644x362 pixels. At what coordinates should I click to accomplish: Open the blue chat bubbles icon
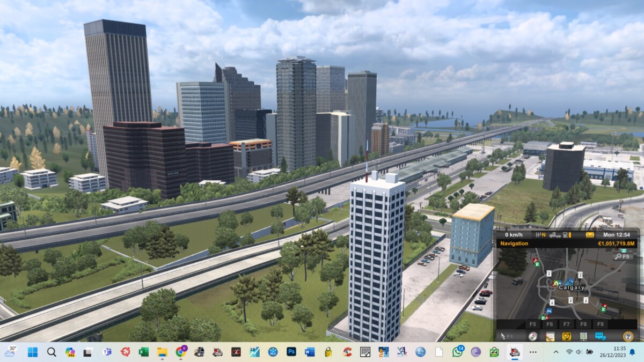pos(601,336)
